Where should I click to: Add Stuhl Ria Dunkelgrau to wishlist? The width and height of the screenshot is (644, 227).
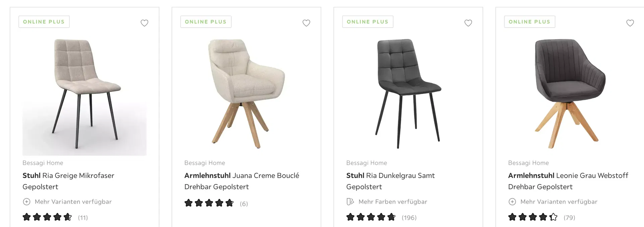point(468,23)
